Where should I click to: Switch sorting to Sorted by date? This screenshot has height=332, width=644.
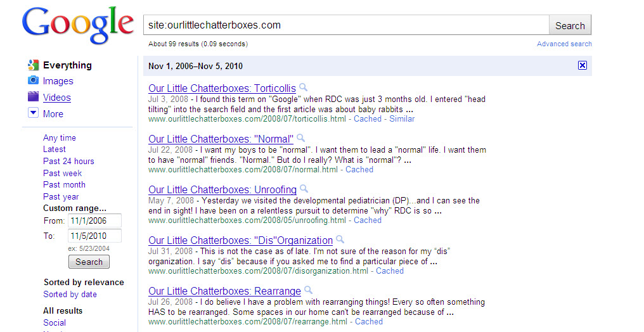(x=70, y=294)
